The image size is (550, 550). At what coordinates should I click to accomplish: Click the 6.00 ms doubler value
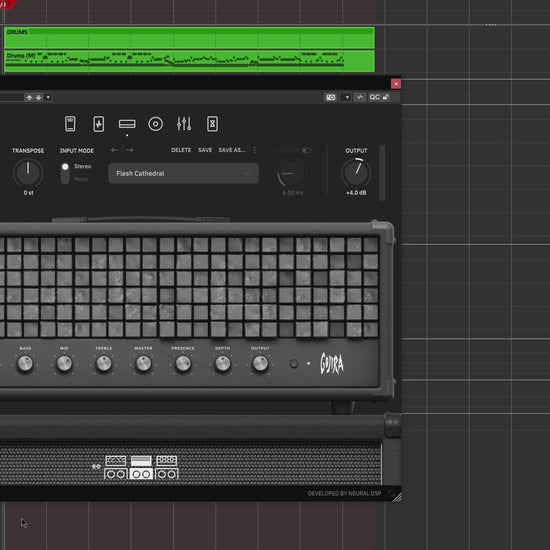tap(293, 193)
